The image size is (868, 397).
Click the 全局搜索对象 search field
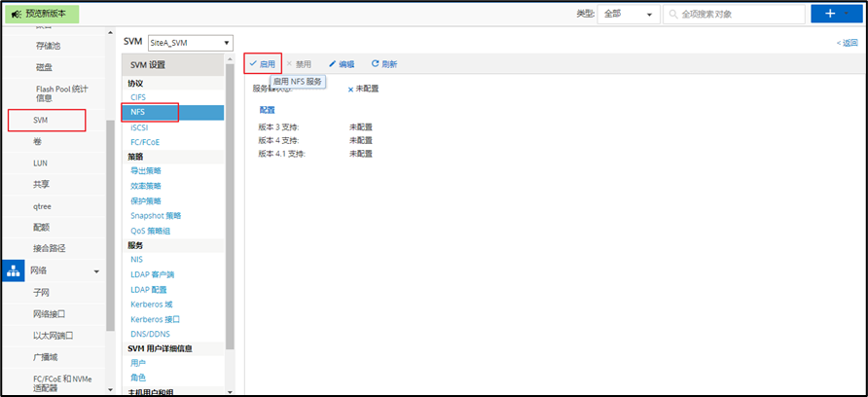click(x=735, y=15)
